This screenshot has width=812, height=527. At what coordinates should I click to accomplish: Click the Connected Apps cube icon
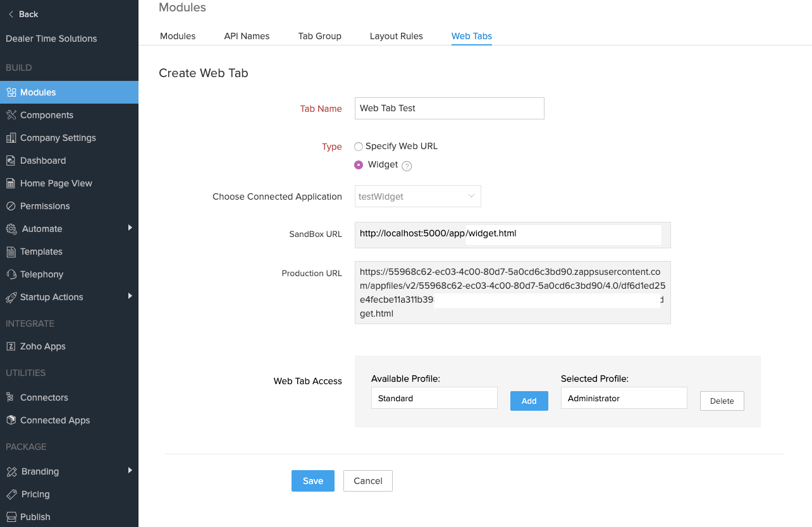[11, 420]
